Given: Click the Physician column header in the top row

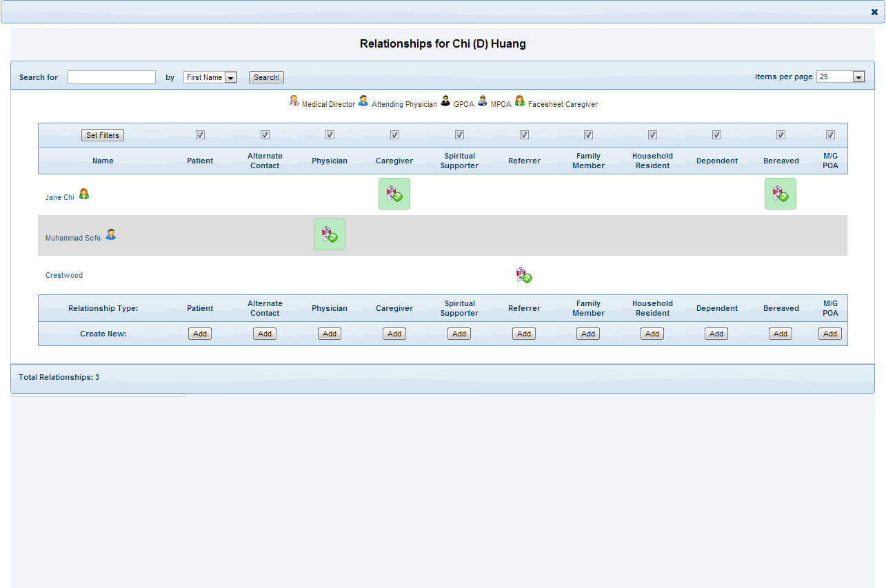Looking at the screenshot, I should pos(330,161).
